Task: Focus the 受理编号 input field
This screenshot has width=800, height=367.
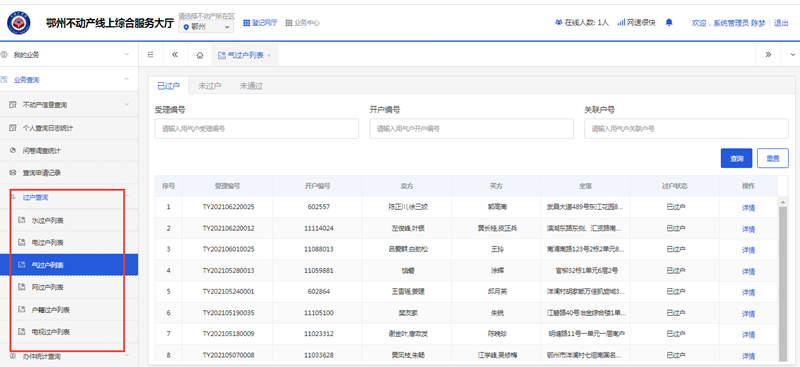Action: 257,129
